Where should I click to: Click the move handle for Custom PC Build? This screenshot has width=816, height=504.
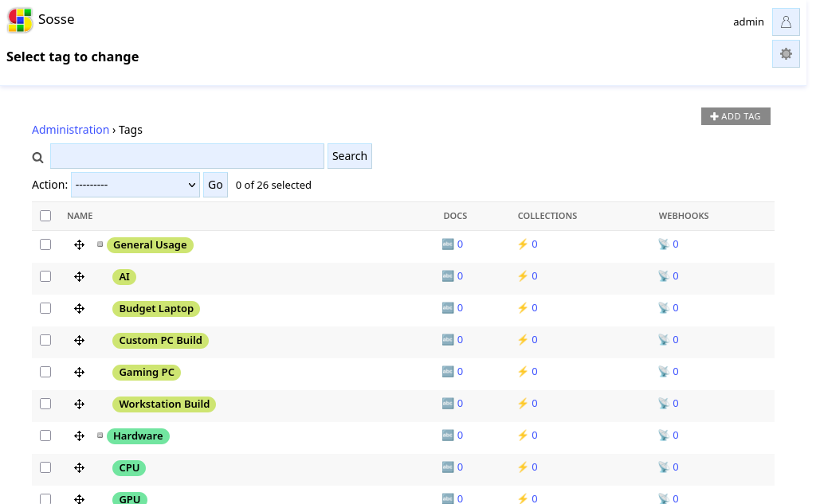click(79, 340)
